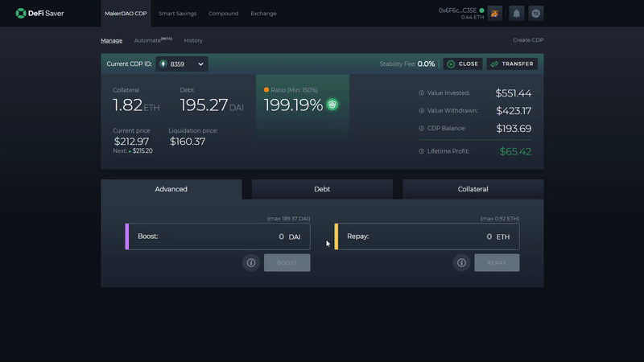The image size is (644, 362).
Task: Open Boost info button
Action: 251,263
